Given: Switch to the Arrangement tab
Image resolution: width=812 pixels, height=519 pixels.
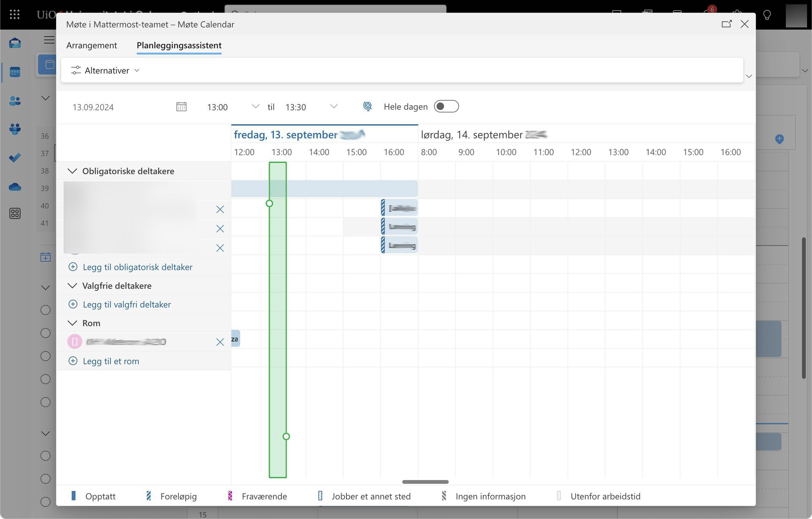Looking at the screenshot, I should point(91,45).
